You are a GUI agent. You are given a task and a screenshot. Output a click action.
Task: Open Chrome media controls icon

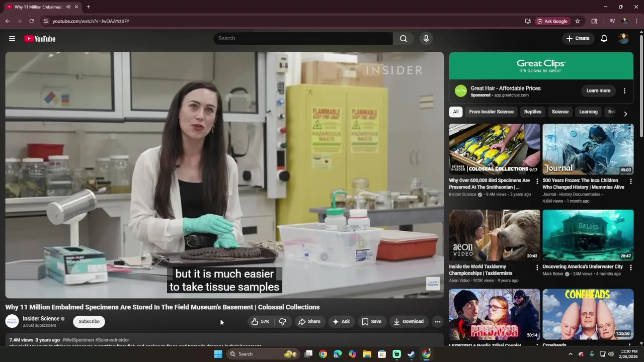612,21
